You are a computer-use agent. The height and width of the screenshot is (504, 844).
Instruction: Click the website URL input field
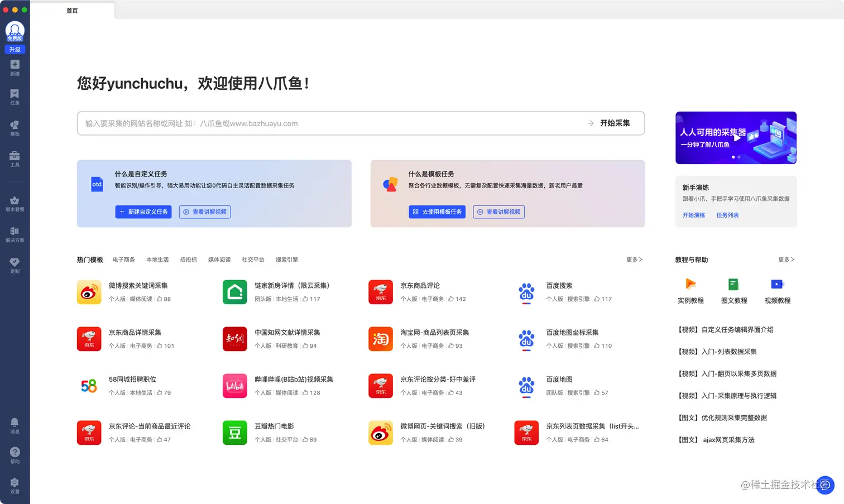279,123
